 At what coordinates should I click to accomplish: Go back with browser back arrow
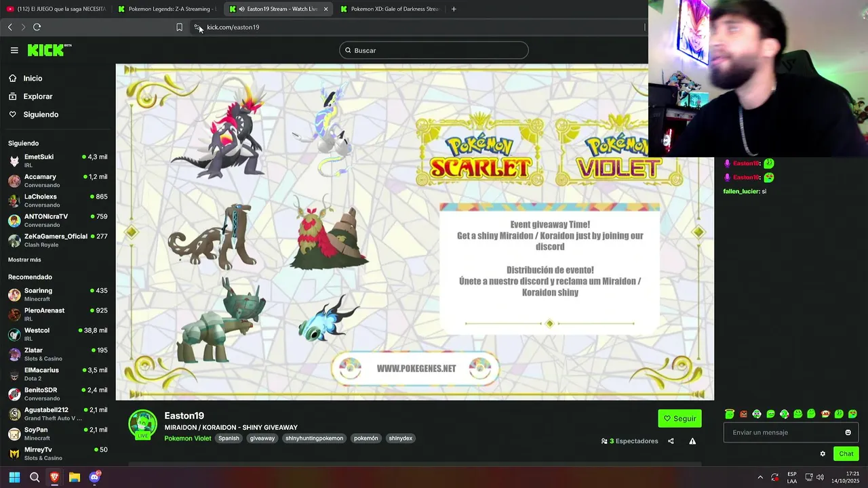[9, 27]
